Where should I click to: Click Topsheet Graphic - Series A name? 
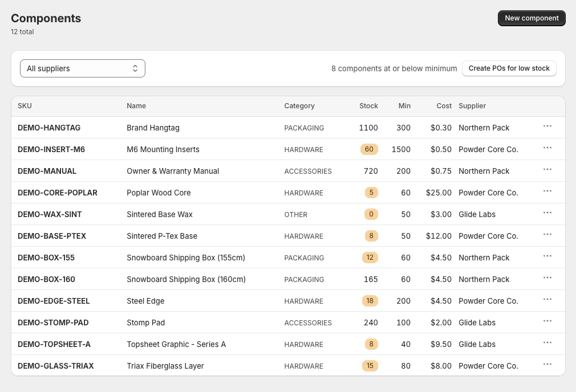[176, 344]
